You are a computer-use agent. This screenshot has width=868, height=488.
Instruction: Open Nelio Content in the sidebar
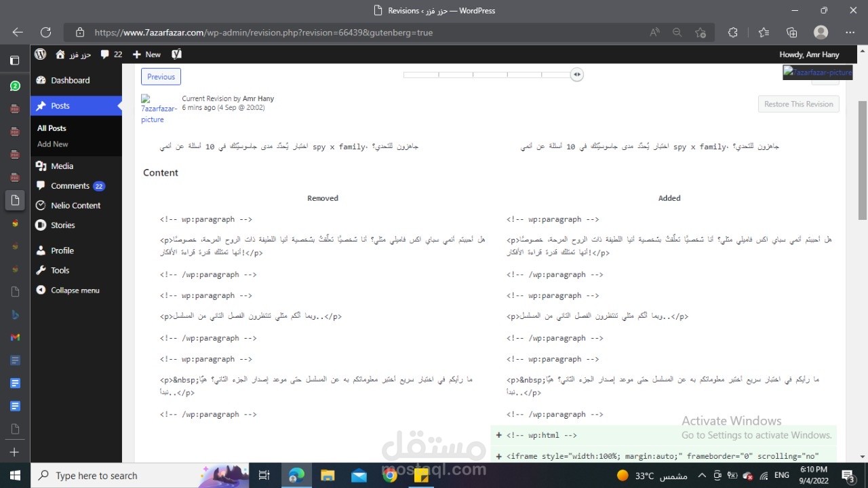pos(76,205)
